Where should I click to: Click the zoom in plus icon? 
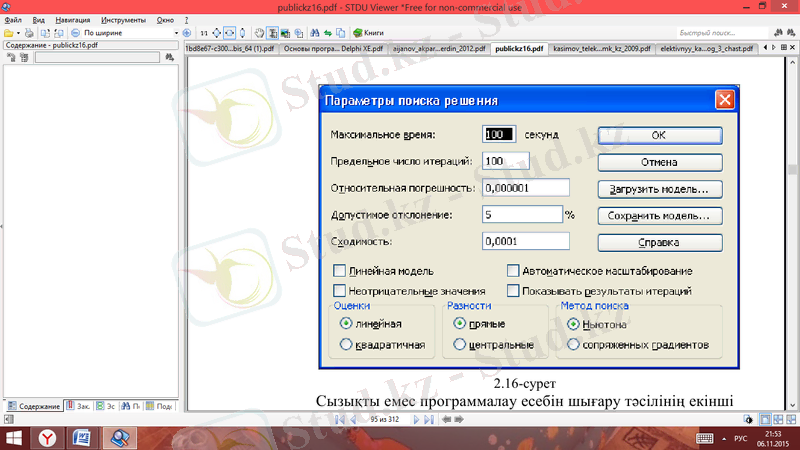[x=187, y=33]
